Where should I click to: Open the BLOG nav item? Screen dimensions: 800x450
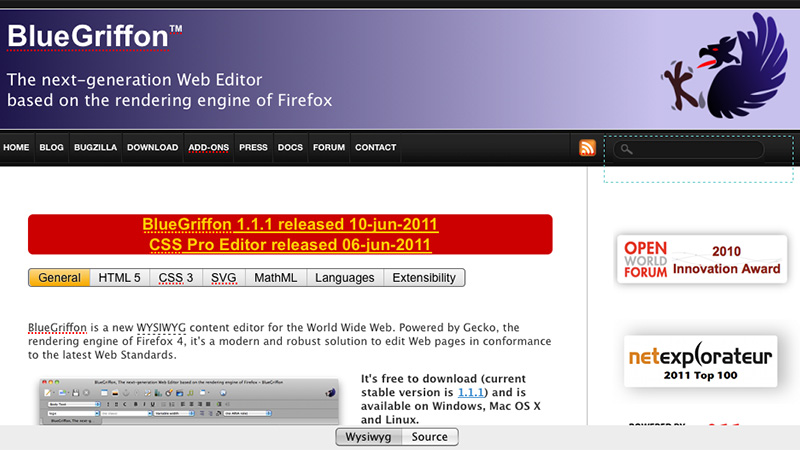(x=52, y=147)
